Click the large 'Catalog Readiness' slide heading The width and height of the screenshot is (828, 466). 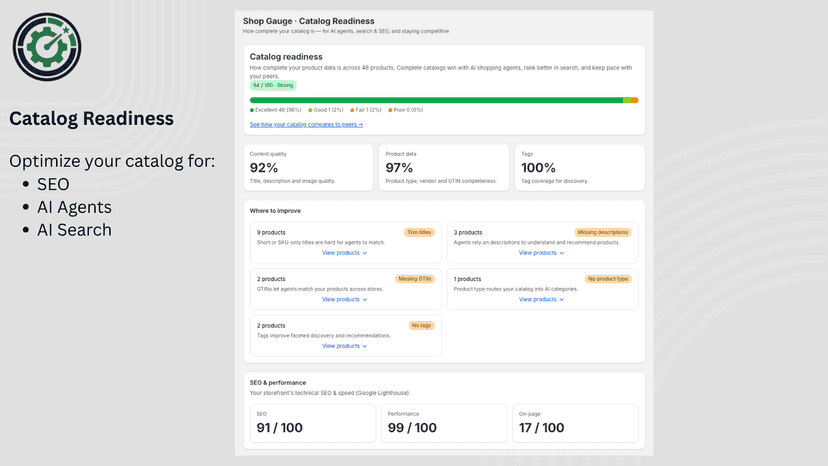(x=91, y=119)
